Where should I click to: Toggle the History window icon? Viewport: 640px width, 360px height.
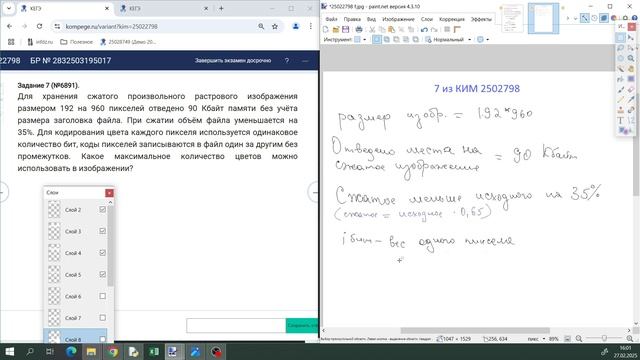[x=594, y=18]
